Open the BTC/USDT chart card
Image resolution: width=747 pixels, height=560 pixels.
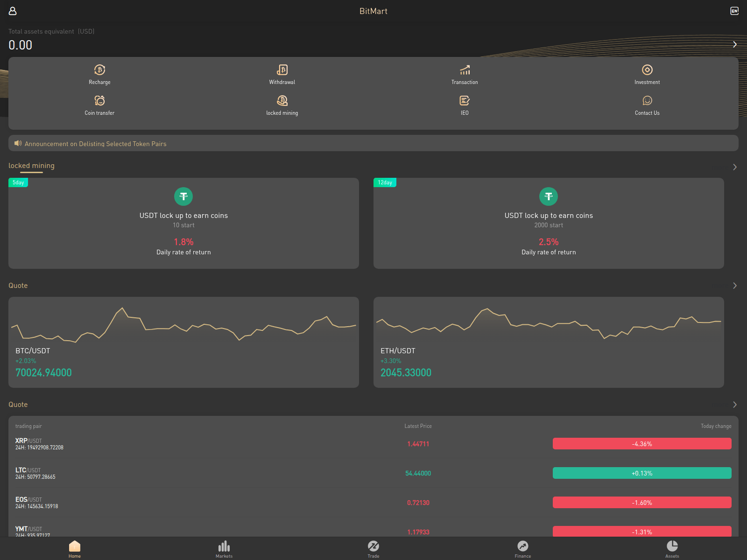183,342
